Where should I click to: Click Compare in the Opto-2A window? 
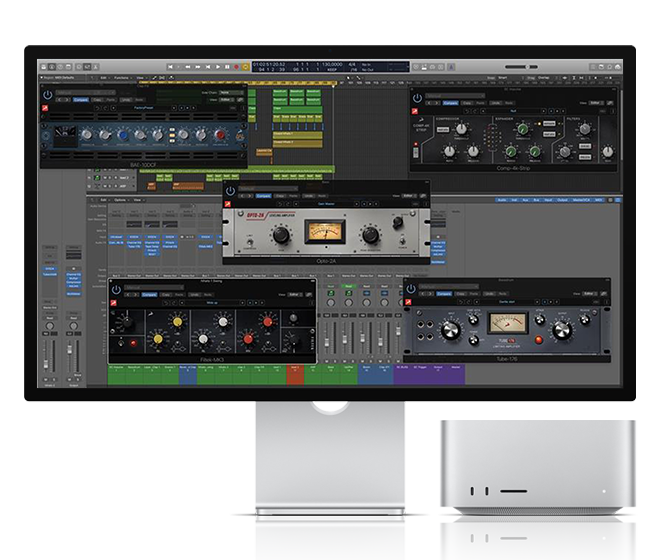coord(263,196)
